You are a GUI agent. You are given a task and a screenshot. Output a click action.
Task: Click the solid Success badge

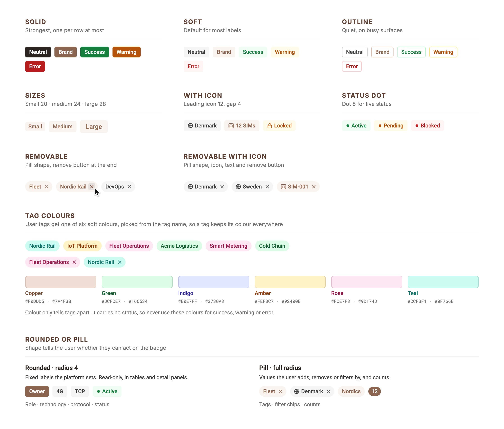click(94, 52)
